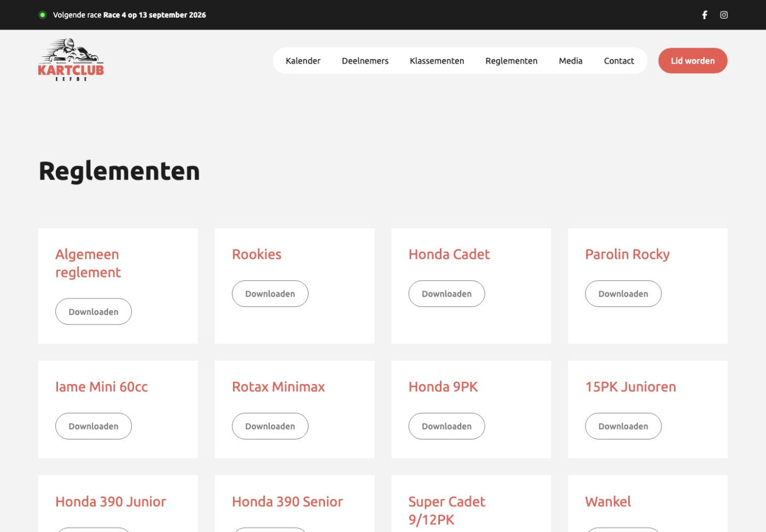The image size is (766, 532).
Task: Download the Rookies regulations
Action: (270, 293)
